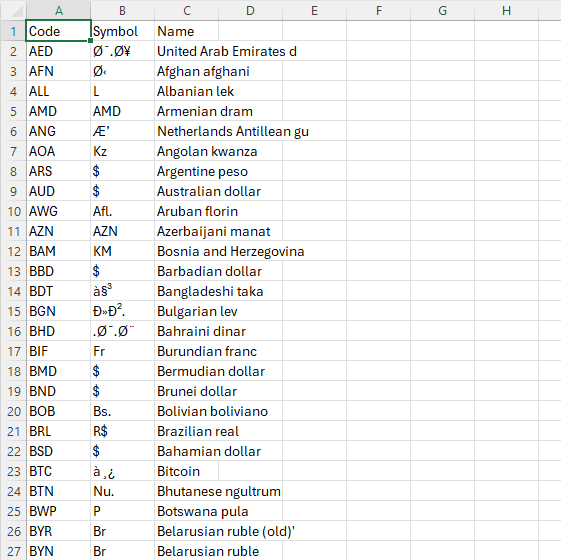Select cell 'Netherlands Antillean gu'
Viewport: 561px width, 560px height.
186,131
